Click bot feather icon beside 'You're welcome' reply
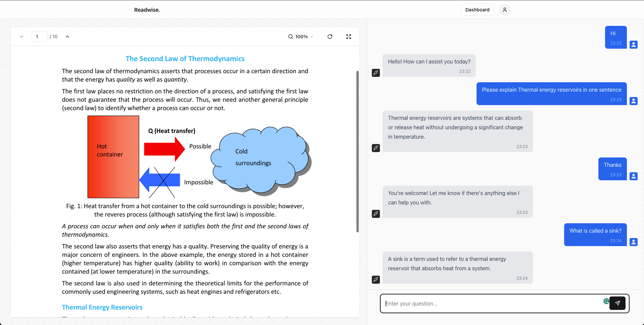 (376, 214)
